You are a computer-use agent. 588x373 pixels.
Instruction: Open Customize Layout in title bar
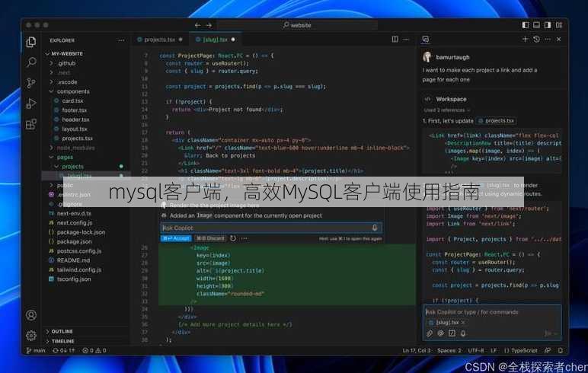click(559, 25)
